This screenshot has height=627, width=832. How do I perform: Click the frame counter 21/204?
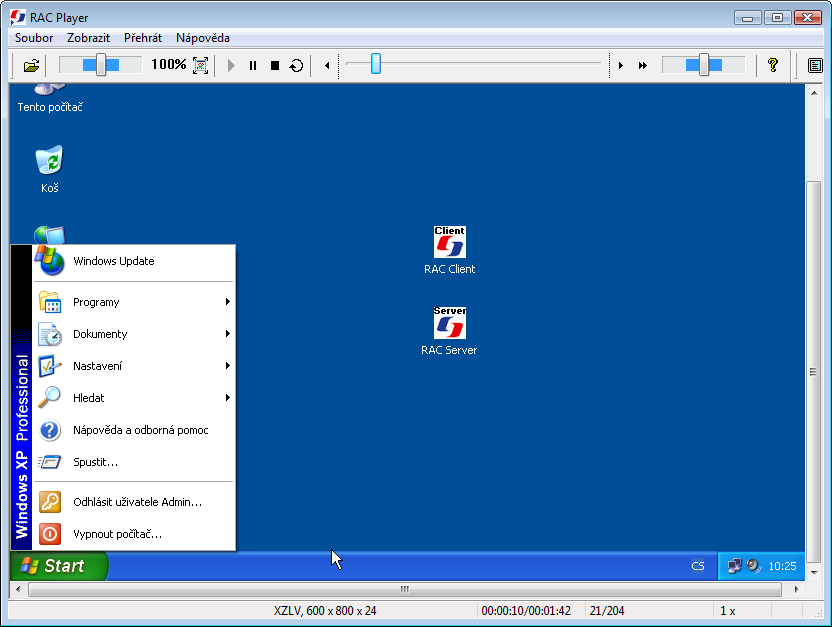coord(607,611)
